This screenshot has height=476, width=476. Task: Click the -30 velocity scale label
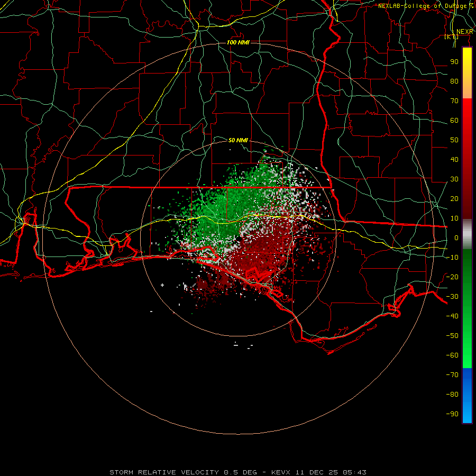[452, 297]
